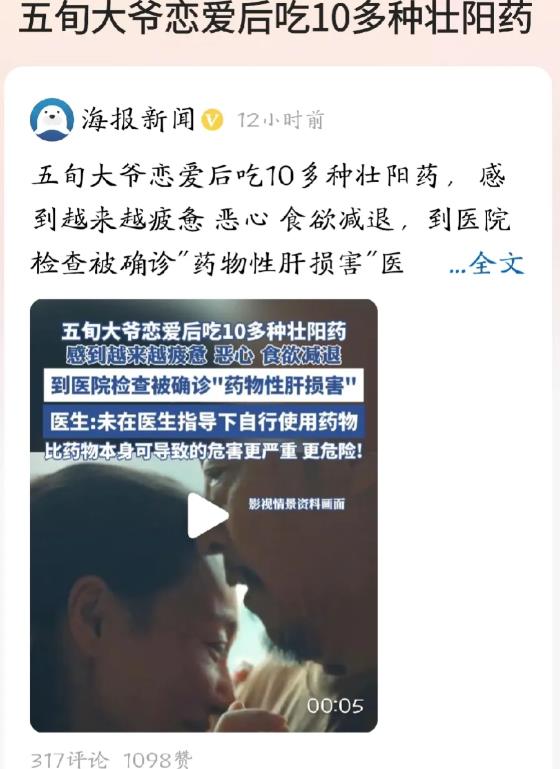This screenshot has height=769, width=560.
Task: Click the blue caption 感到越来越疲惫 恶心 食欲减退 in the video
Action: [204, 356]
